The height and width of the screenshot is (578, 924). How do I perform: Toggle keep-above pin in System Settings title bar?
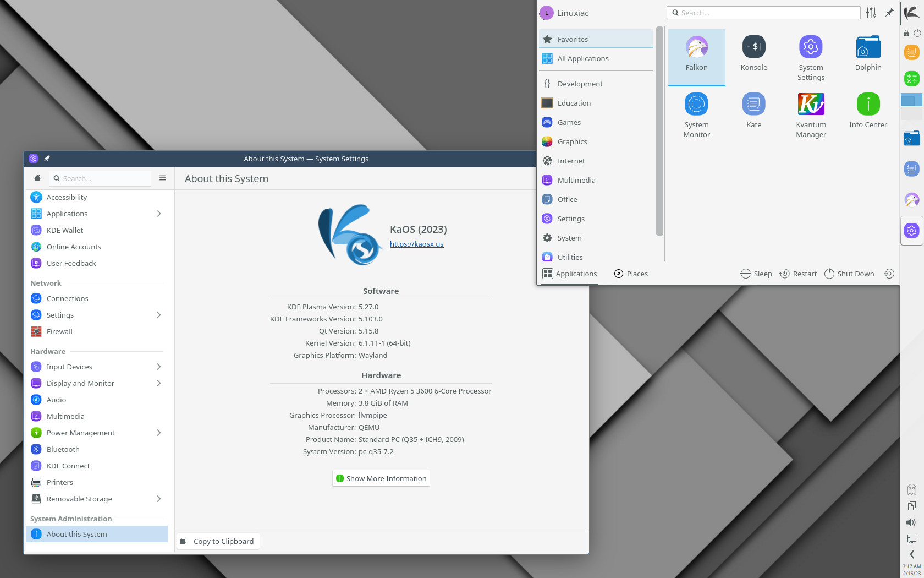[x=47, y=159]
